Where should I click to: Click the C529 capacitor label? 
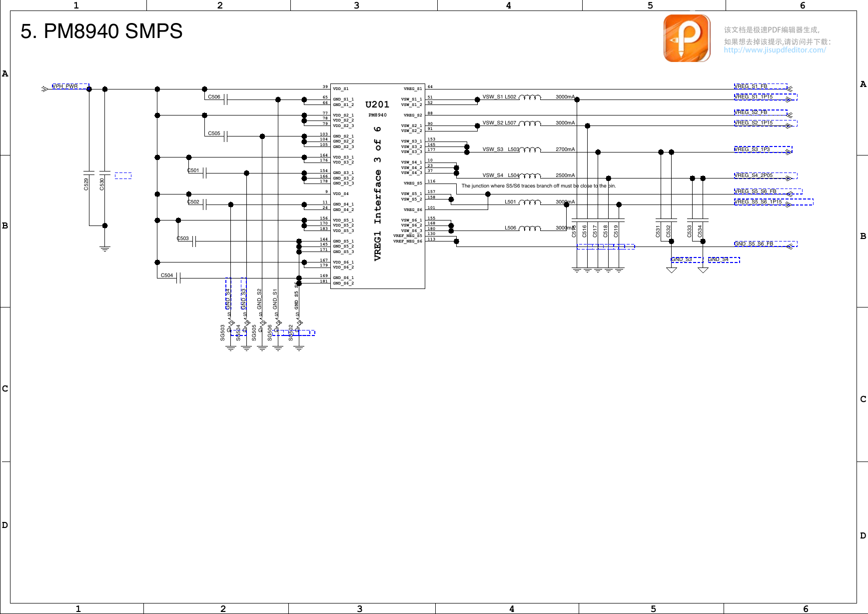[86, 184]
